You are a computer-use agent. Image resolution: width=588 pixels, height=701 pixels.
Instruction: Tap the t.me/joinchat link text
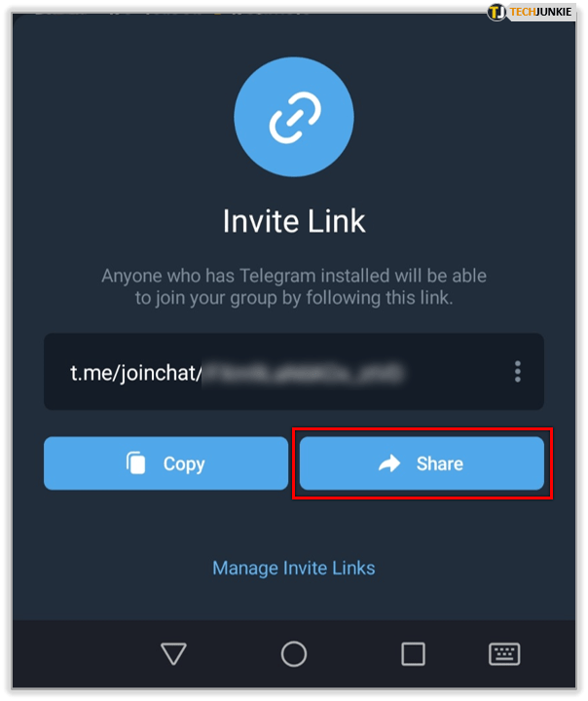136,373
